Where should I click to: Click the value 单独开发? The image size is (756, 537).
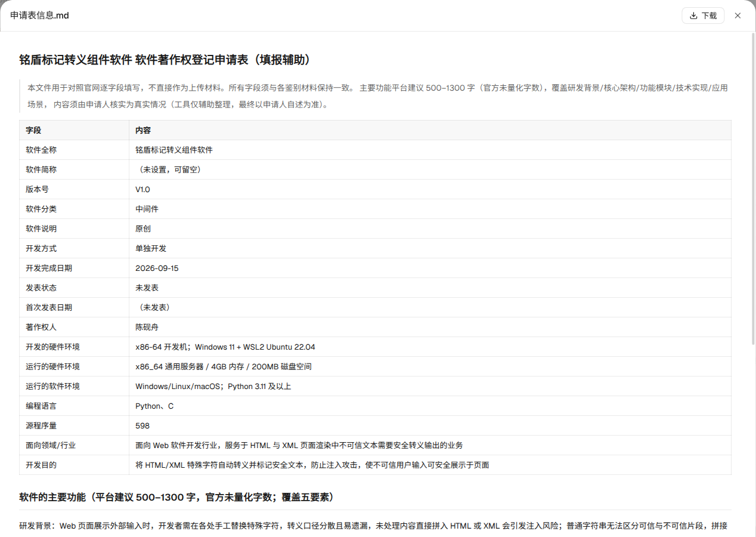click(x=151, y=248)
